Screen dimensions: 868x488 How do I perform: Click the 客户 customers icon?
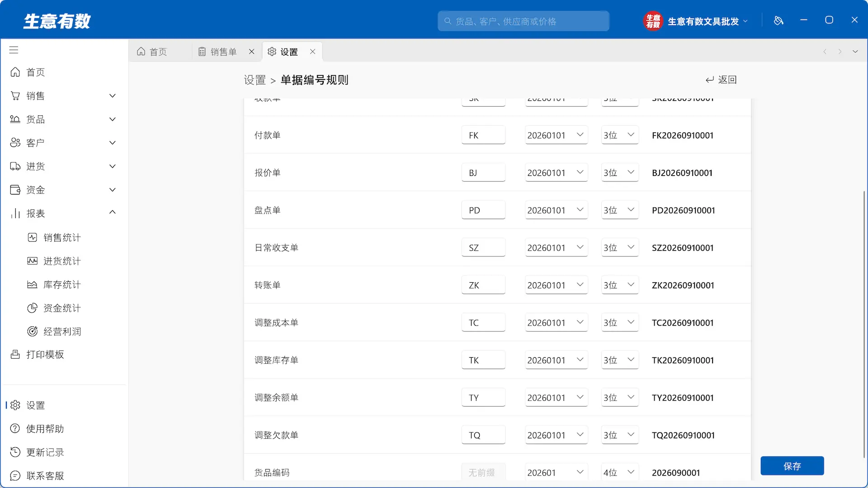pyautogui.click(x=15, y=143)
